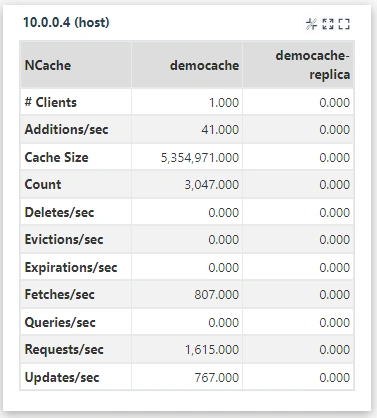Click the 10.0.0.4 (host) panel title
Viewport: 377px width, 418px height.
coord(66,23)
